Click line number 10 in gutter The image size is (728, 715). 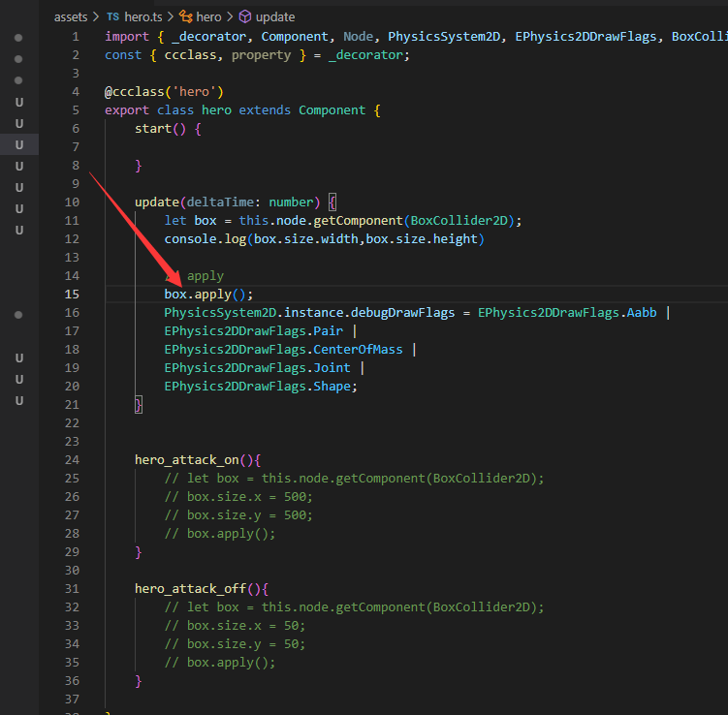[72, 202]
